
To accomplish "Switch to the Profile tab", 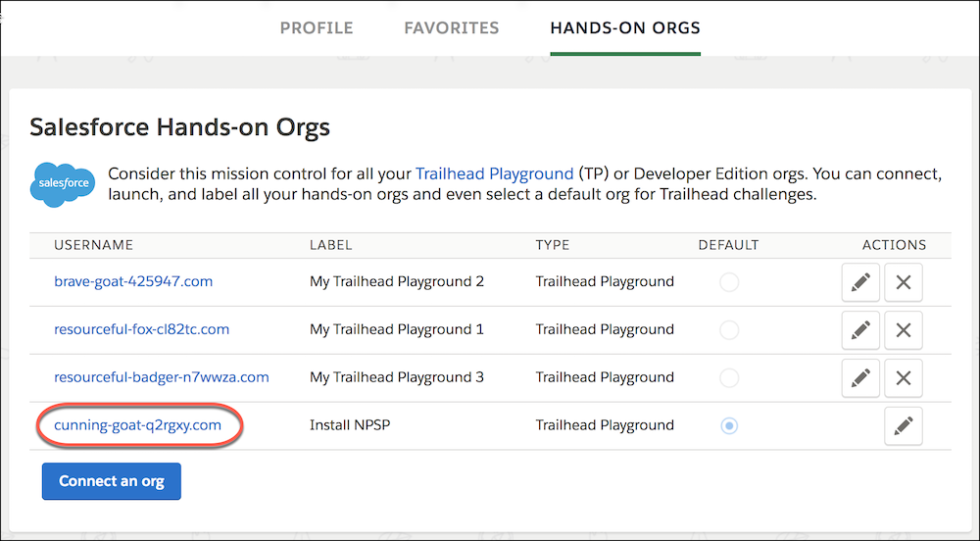I will coord(317,28).
